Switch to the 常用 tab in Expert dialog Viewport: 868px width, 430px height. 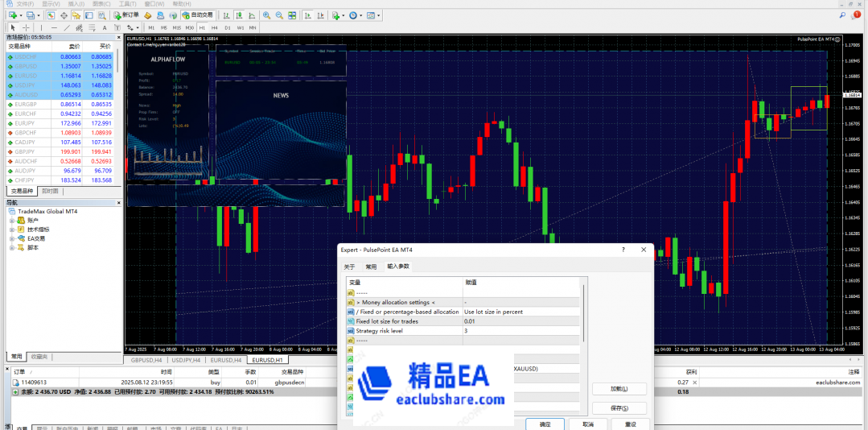pos(371,266)
